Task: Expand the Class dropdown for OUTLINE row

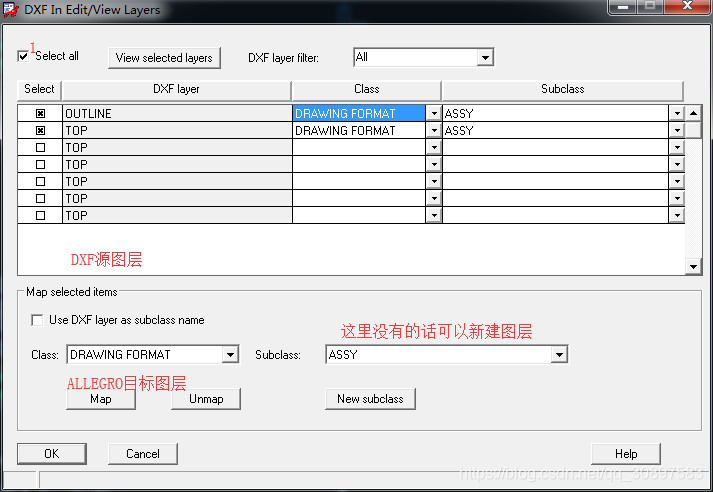Action: [x=434, y=114]
